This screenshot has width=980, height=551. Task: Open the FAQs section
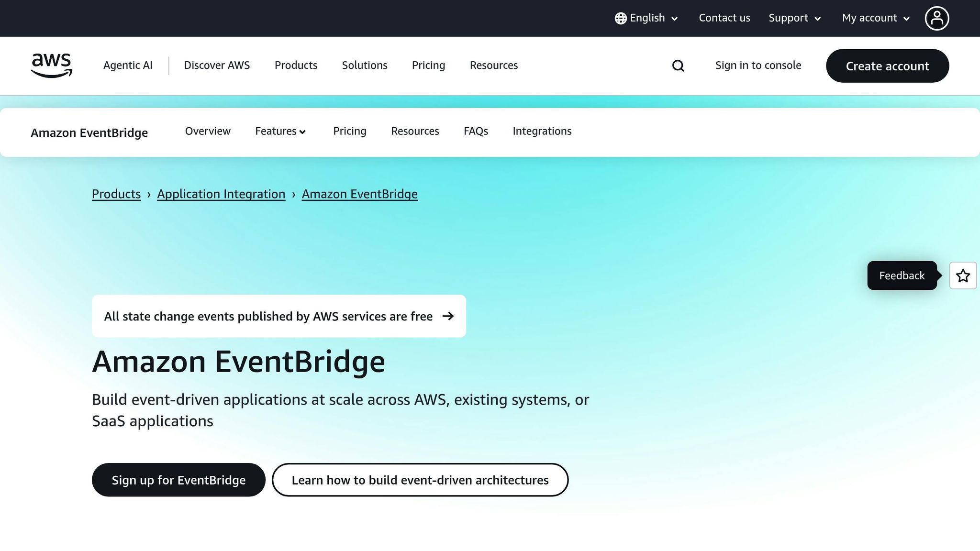coord(476,131)
